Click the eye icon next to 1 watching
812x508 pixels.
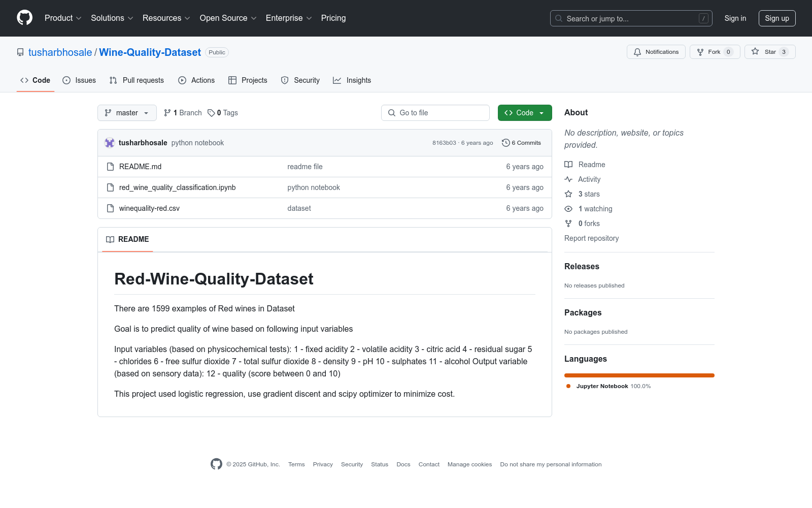pos(568,209)
